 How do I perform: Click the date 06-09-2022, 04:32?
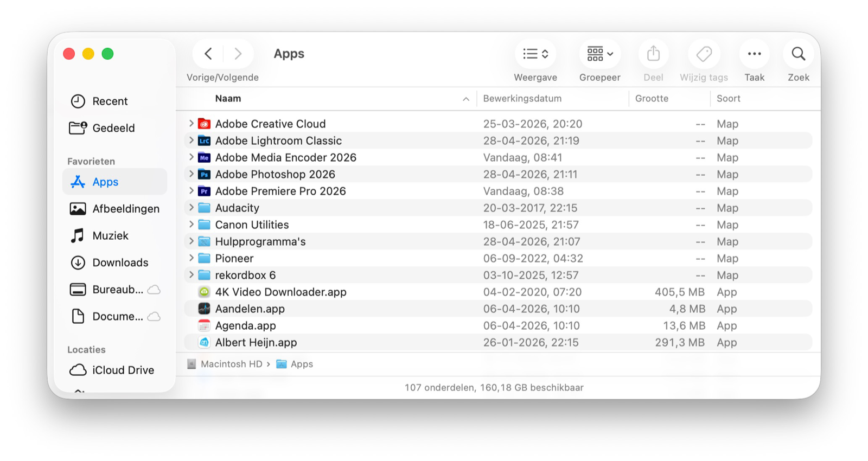tap(533, 258)
